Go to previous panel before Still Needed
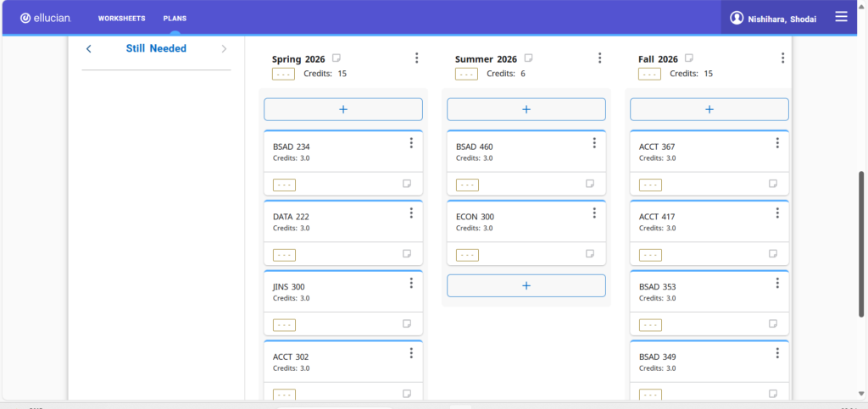This screenshot has height=409, width=868. click(89, 49)
